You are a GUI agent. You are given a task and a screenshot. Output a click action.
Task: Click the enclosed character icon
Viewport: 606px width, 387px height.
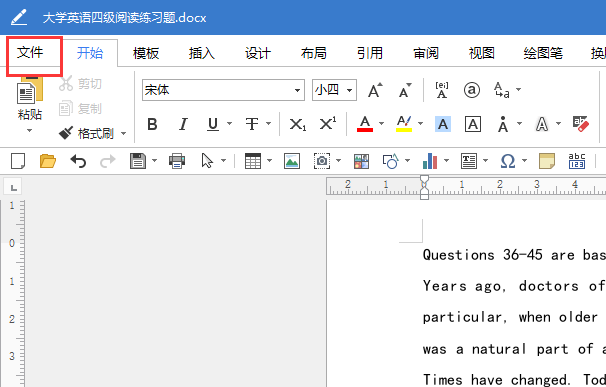point(472,90)
